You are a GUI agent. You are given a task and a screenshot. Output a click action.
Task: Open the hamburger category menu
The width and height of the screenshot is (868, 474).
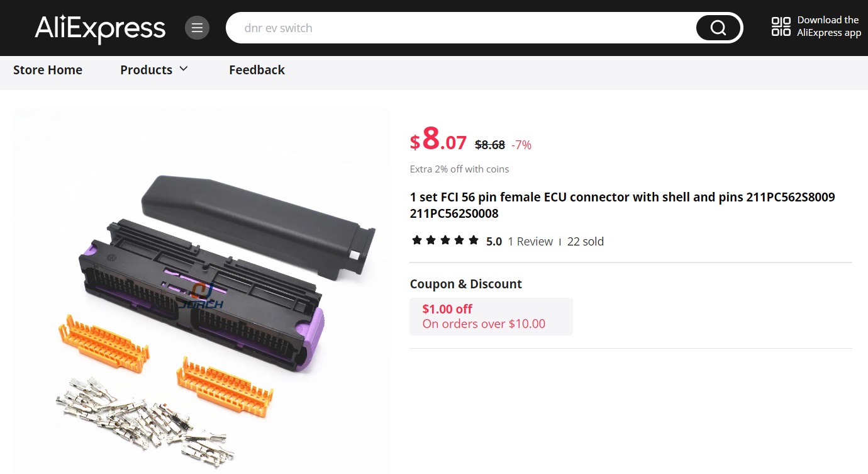coord(197,28)
